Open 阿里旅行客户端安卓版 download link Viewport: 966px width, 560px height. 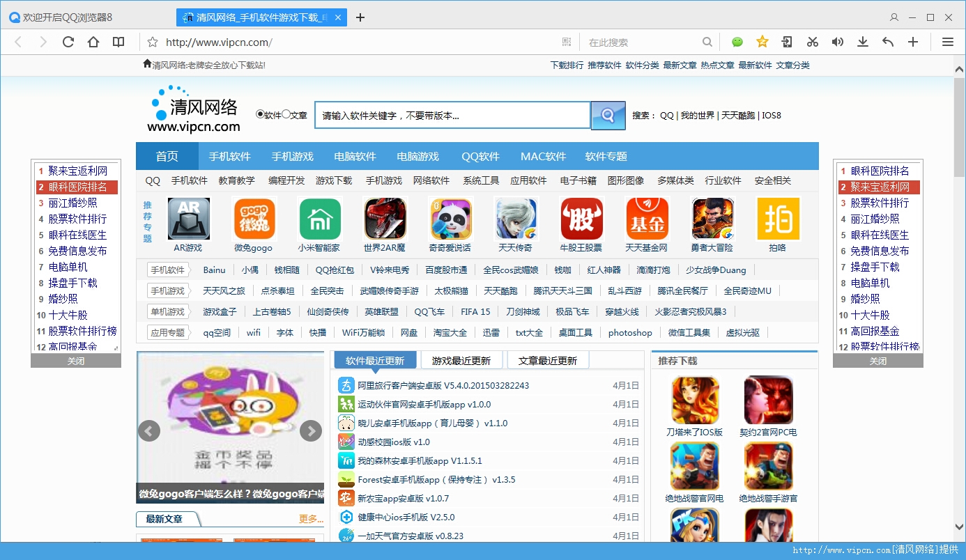coord(443,385)
